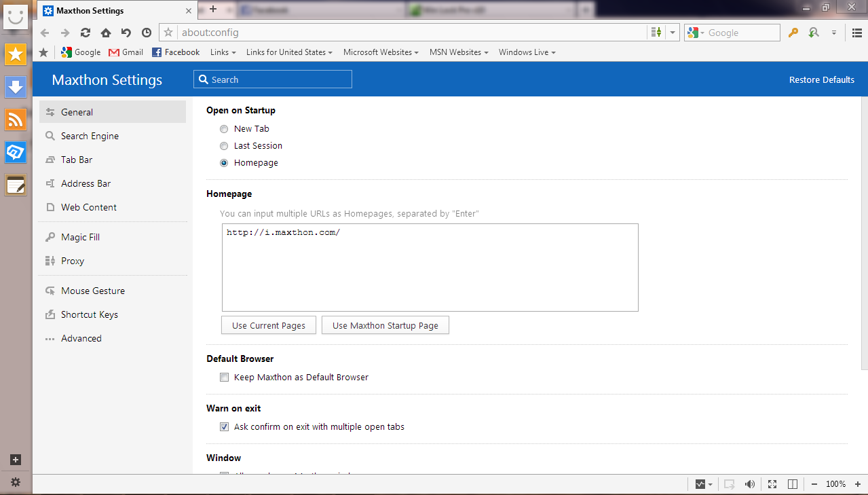Click Use Maxthon Startup Page button
The width and height of the screenshot is (868, 495).
tap(385, 325)
